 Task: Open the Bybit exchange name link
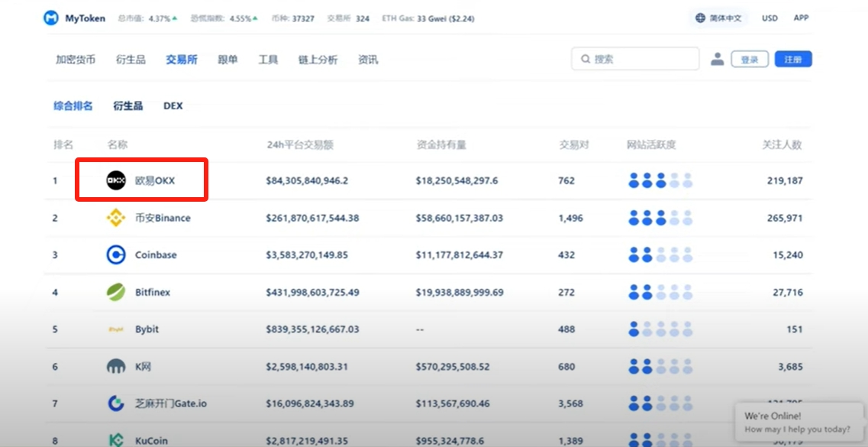click(x=147, y=329)
